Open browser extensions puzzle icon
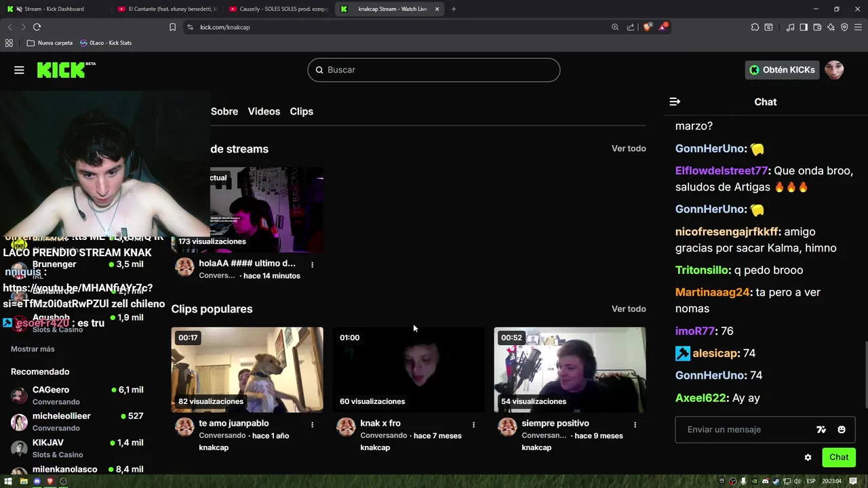 pyautogui.click(x=755, y=27)
